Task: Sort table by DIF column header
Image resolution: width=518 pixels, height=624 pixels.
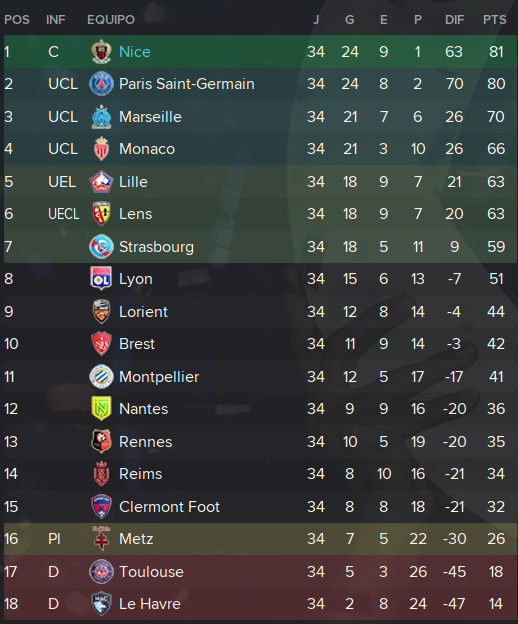Action: pyautogui.click(x=454, y=20)
